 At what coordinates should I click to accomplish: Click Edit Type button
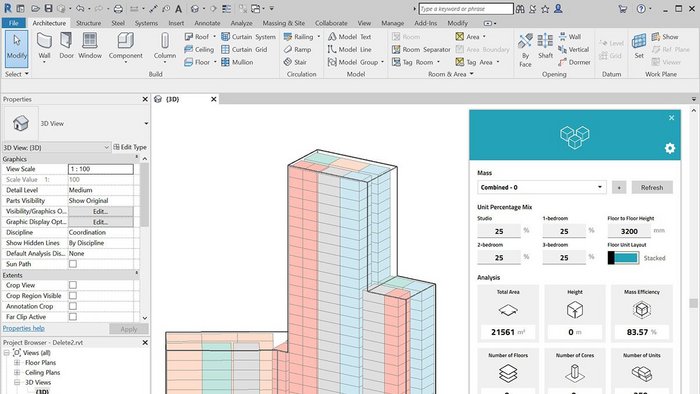click(x=130, y=147)
